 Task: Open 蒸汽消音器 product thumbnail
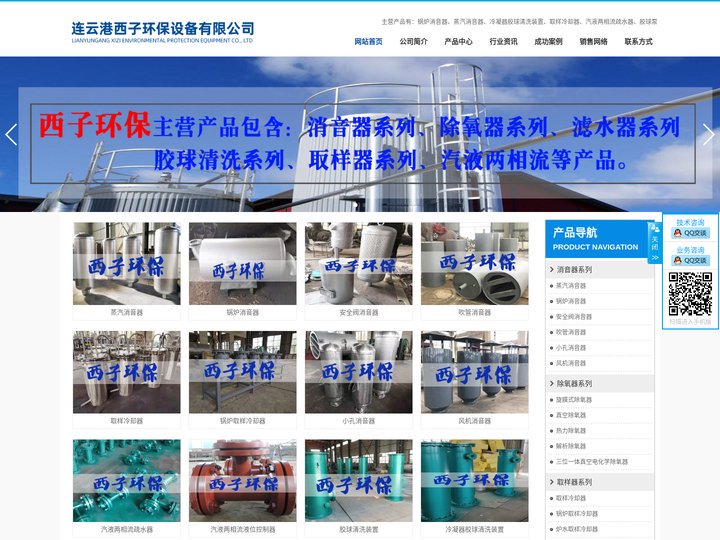point(127,264)
